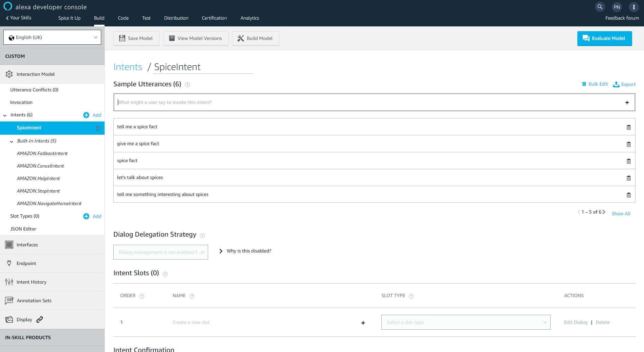Select AMAZON.CancelIntent in sidebar

pos(40,166)
